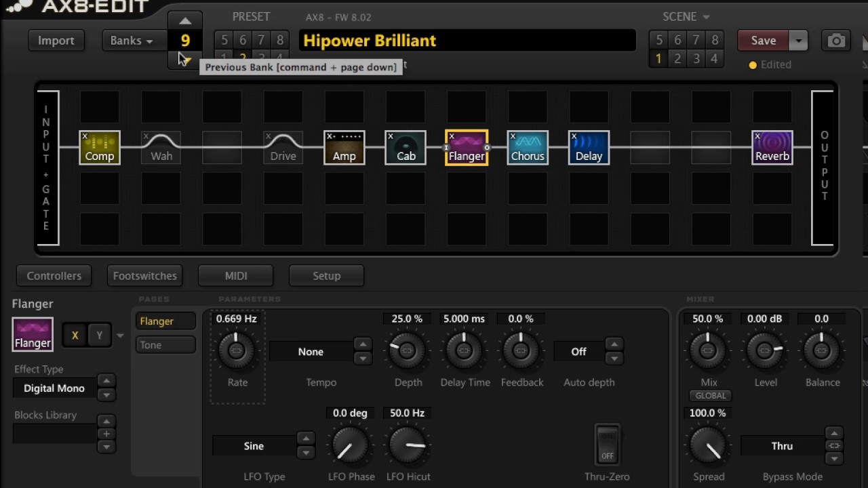Click the Delay Time knob
Viewport: 868px width, 488px height.
coord(464,350)
